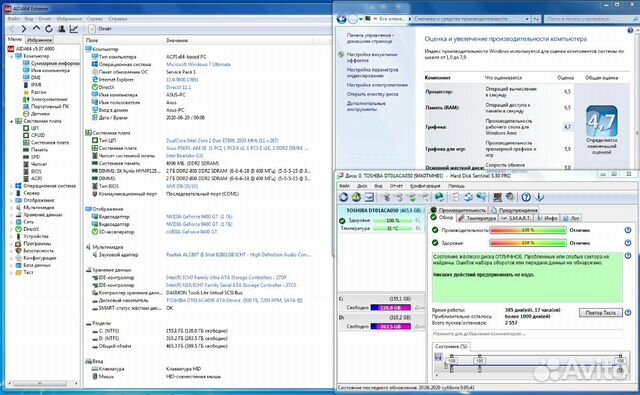The width and height of the screenshot is (640, 395).
Task: Click Hard Disk Sentinel globe icon
Action: 440,197
